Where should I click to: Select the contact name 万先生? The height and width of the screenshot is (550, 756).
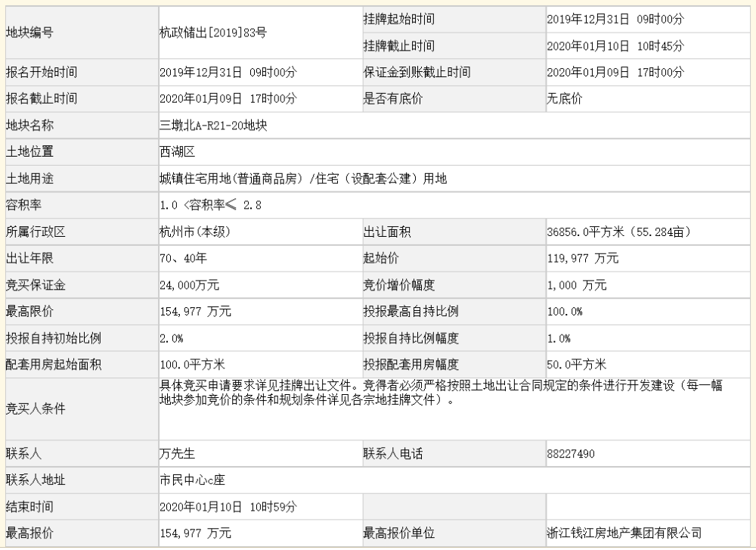178,454
